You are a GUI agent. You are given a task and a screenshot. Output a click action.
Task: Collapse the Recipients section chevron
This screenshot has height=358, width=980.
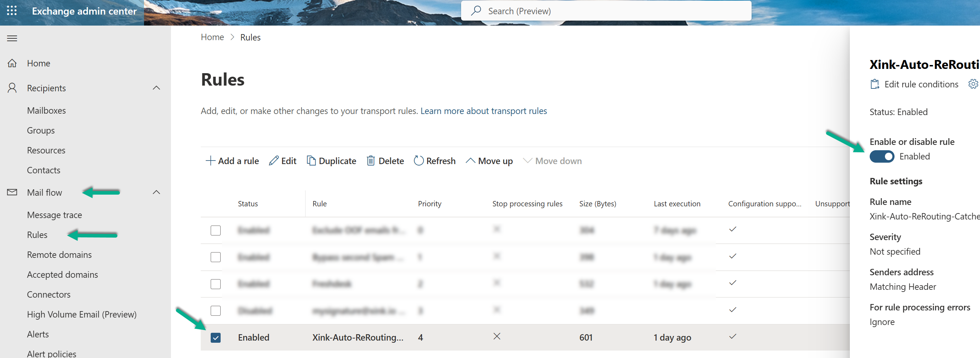pos(156,88)
